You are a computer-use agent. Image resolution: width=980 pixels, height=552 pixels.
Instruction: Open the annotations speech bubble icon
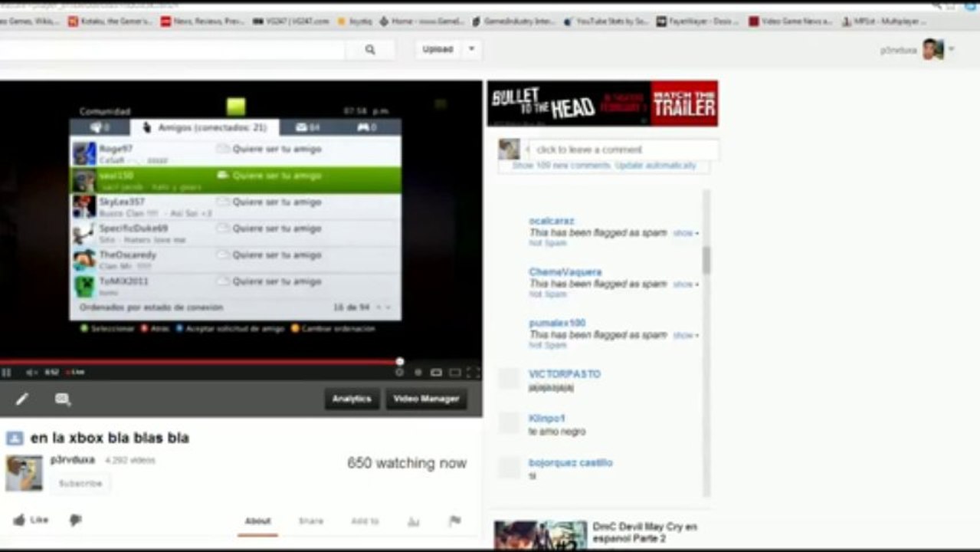(63, 399)
